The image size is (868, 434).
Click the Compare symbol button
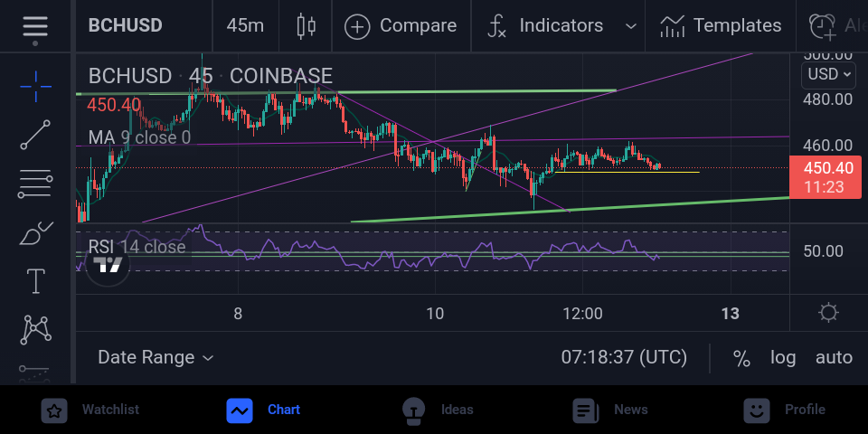click(x=401, y=26)
